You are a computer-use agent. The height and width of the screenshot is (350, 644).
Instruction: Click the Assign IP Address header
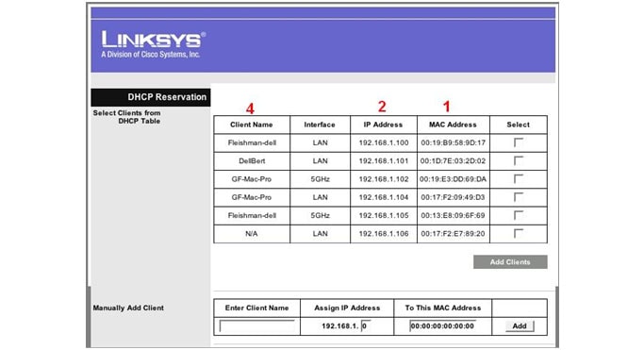(x=347, y=308)
